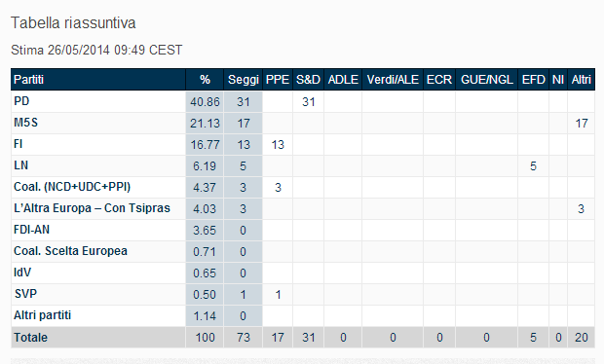
Task: Click the 'Seggi' column header
Action: point(244,80)
